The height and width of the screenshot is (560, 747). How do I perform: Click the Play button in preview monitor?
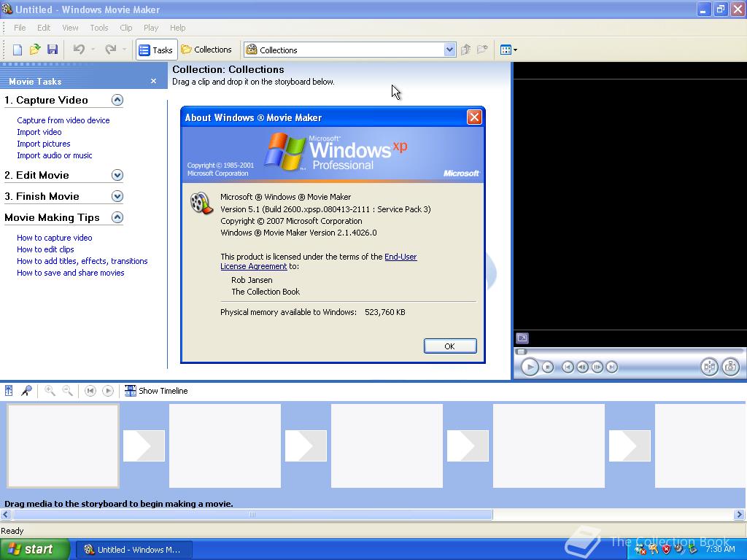(x=530, y=367)
